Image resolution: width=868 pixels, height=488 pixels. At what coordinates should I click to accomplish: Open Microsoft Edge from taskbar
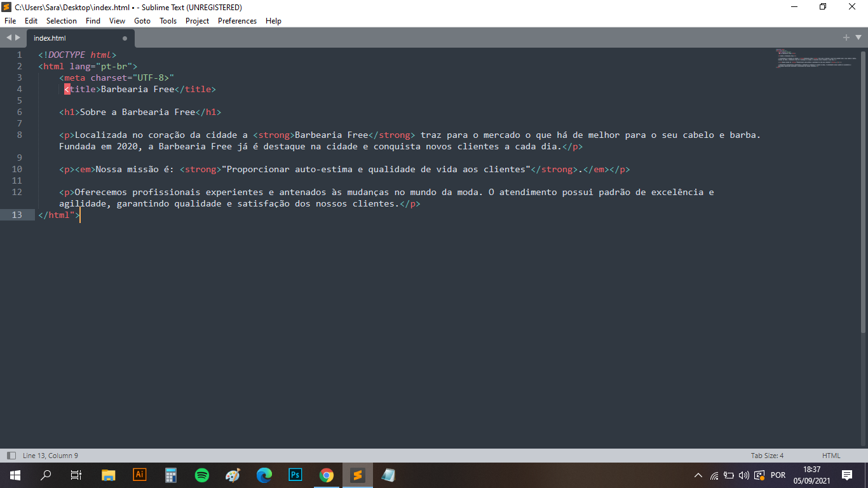[264, 475]
